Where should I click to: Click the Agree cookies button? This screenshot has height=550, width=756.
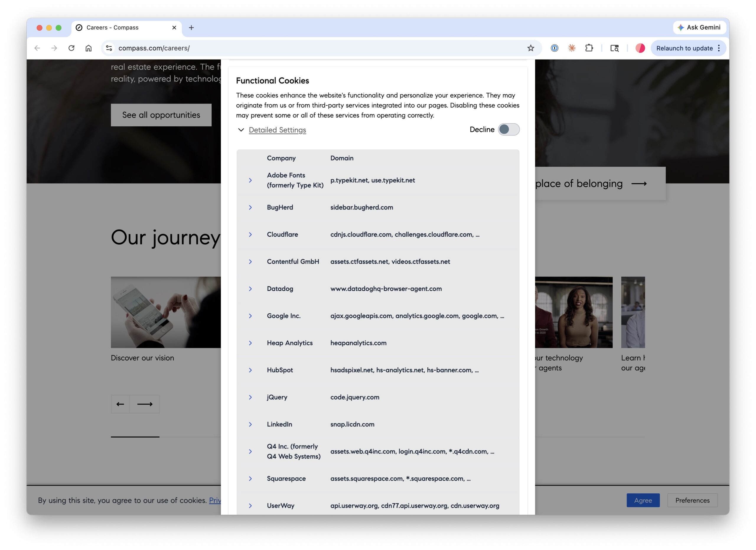(643, 500)
